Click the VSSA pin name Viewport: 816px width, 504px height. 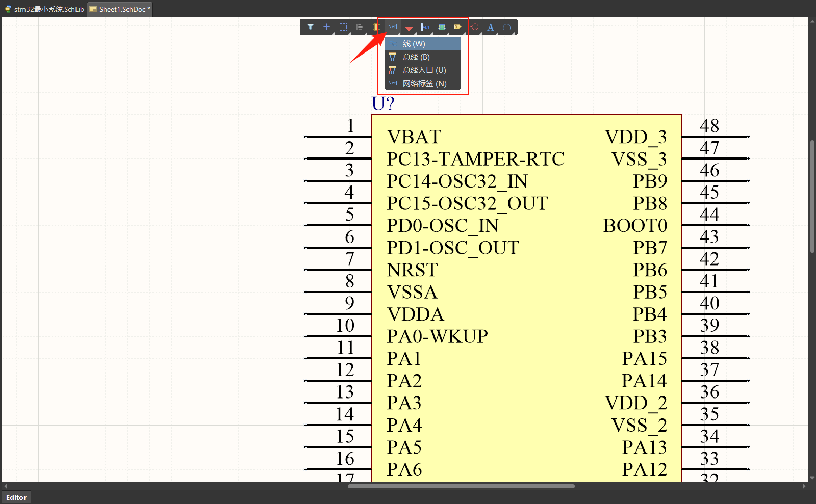412,292
